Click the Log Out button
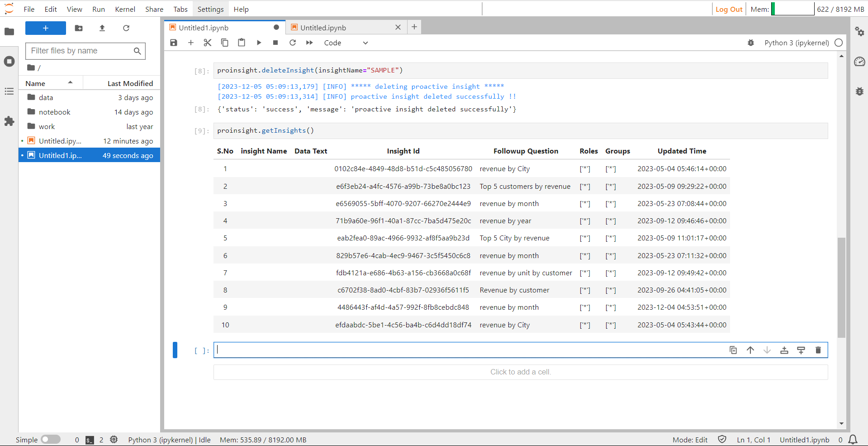 [x=729, y=9]
